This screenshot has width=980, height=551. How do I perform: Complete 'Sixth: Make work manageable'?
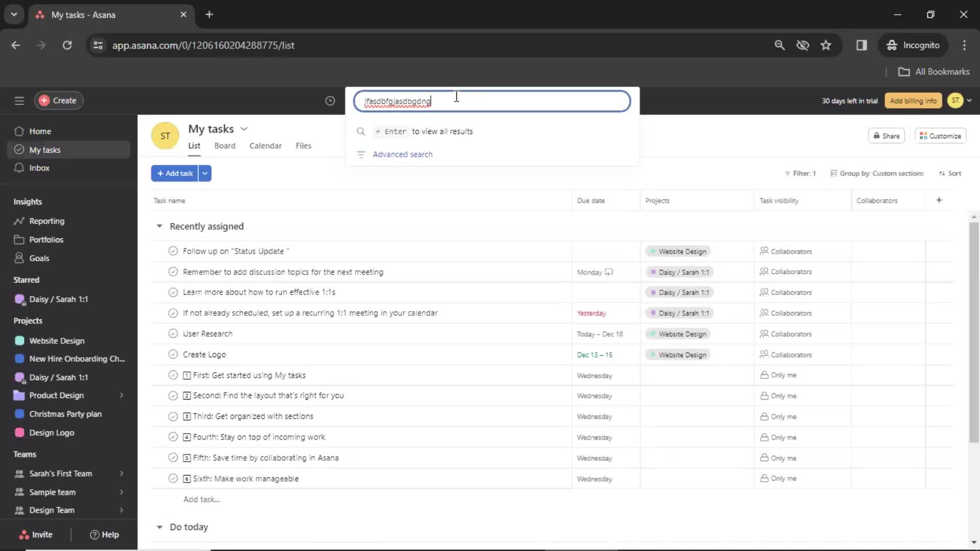[x=173, y=479]
